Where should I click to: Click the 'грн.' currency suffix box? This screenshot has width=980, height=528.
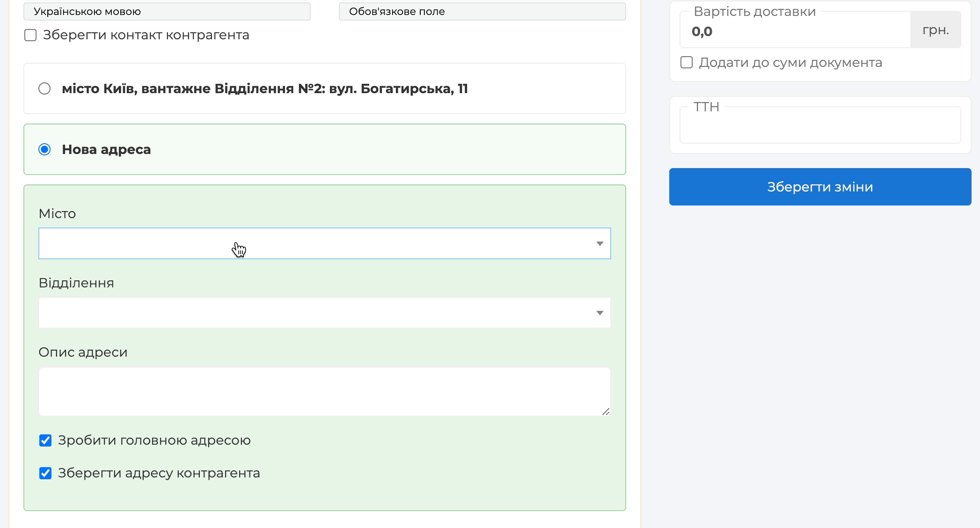[x=935, y=30]
